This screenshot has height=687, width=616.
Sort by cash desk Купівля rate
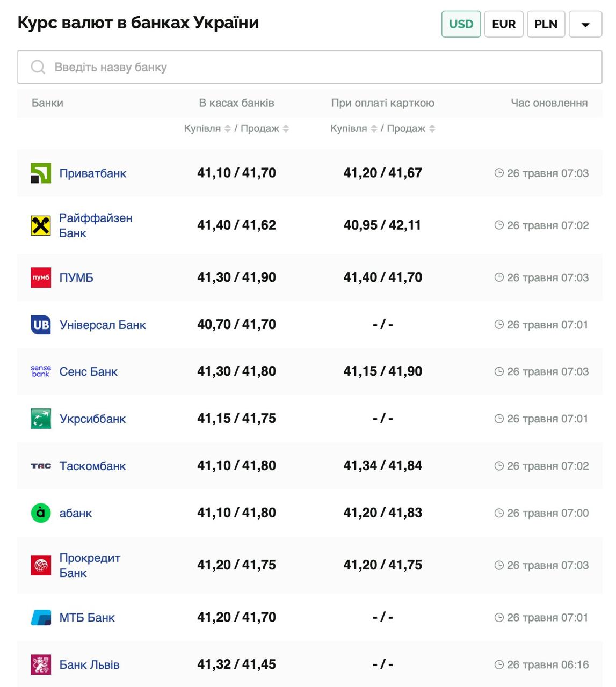(x=228, y=129)
